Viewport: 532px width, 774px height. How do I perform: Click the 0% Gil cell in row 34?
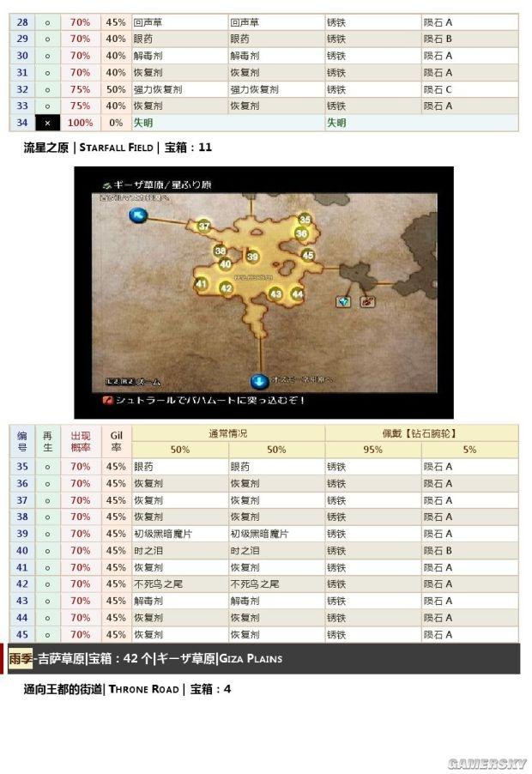pyautogui.click(x=117, y=123)
